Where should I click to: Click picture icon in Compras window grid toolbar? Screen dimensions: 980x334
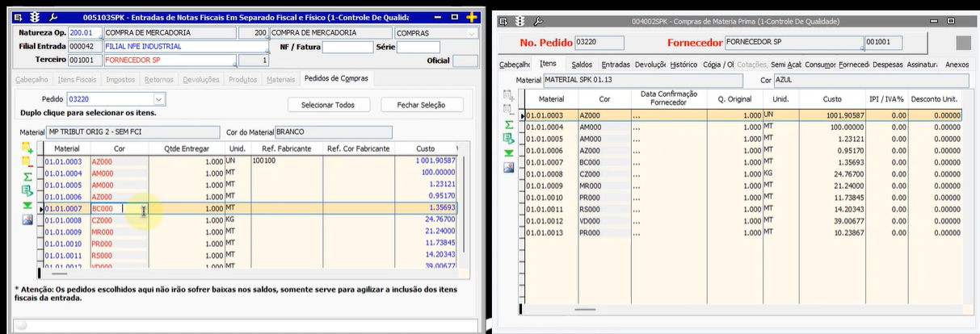click(x=508, y=167)
